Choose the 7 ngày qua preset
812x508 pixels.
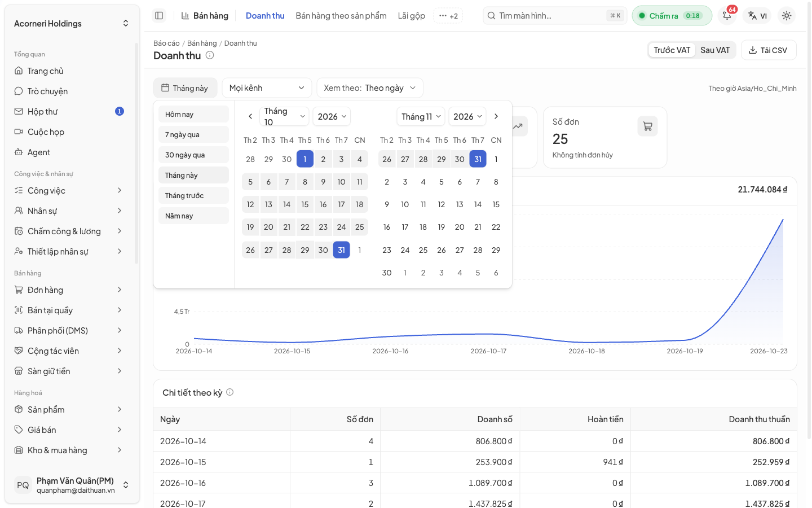[x=193, y=134]
